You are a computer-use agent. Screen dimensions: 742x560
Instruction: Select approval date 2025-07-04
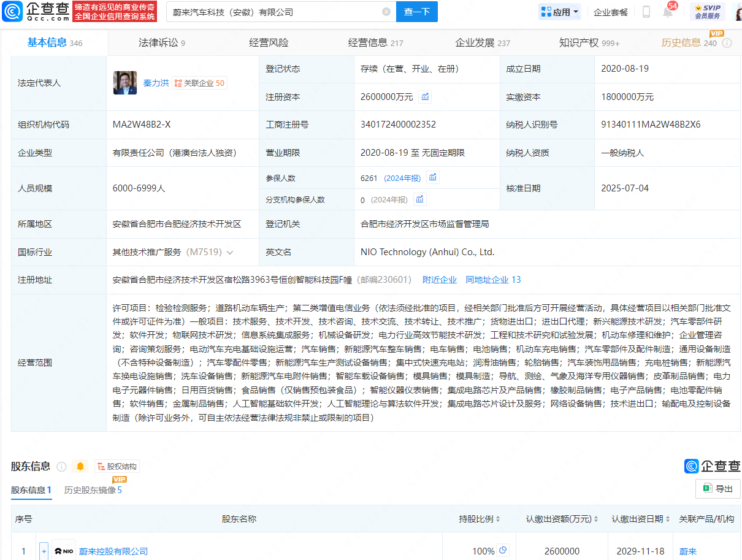(x=625, y=188)
